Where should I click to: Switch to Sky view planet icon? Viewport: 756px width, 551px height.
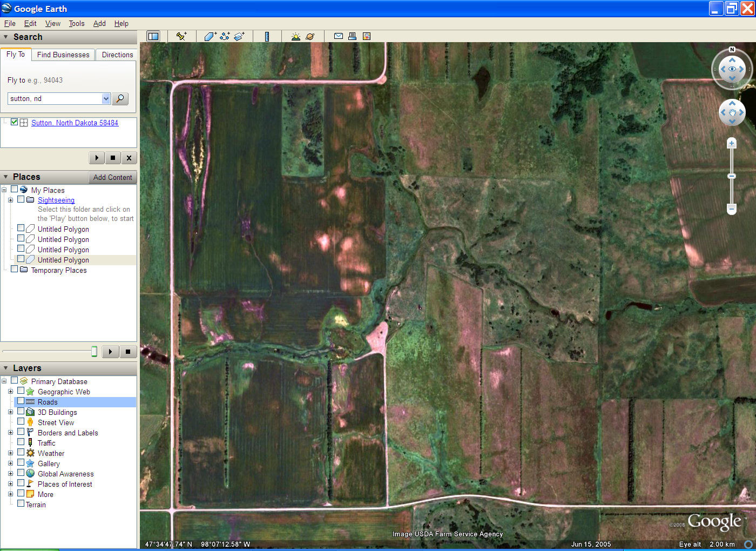(x=310, y=36)
